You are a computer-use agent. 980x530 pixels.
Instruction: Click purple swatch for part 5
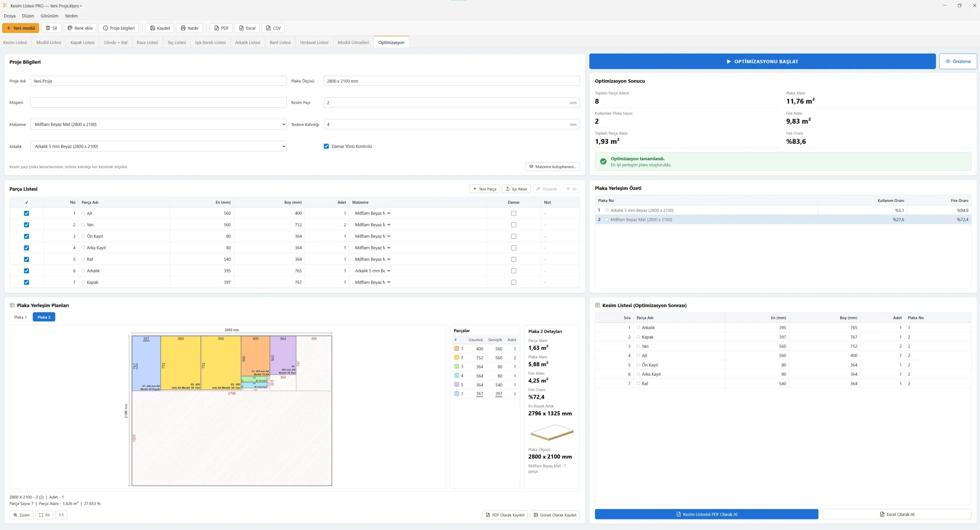[456, 385]
